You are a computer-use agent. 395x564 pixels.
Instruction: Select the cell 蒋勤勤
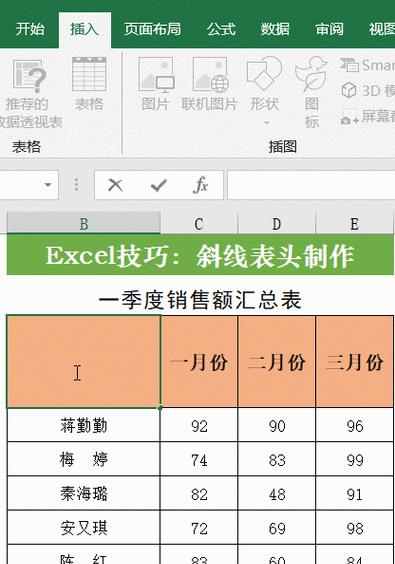click(x=83, y=425)
